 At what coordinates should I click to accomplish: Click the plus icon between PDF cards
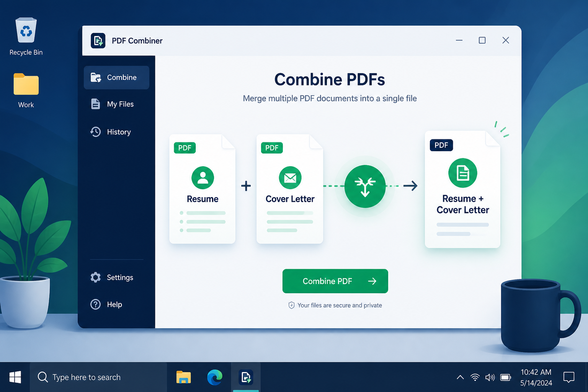[x=246, y=186]
